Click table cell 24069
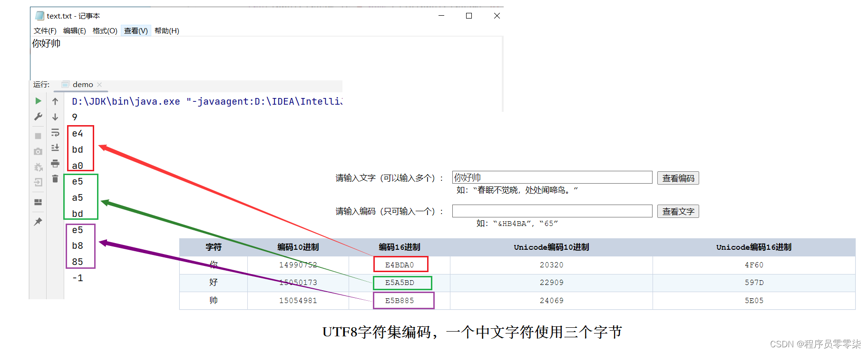This screenshot has width=868, height=353. tap(552, 301)
